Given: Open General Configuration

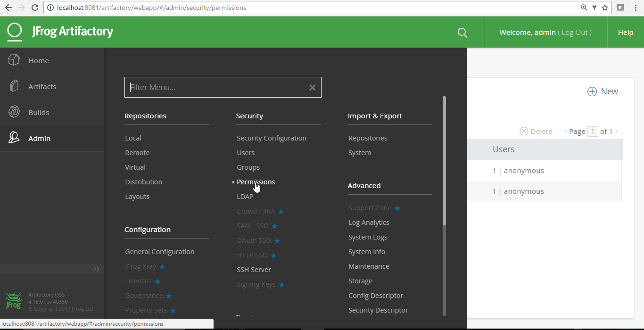Looking at the screenshot, I should click(x=160, y=252).
